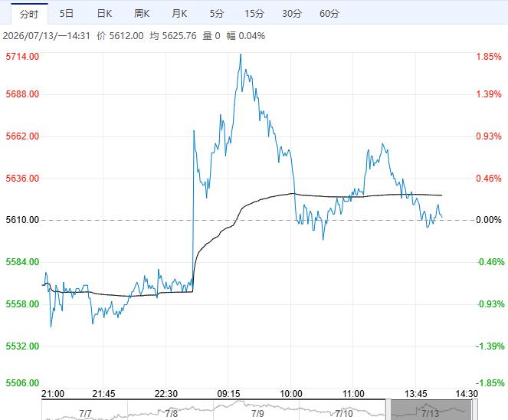The image size is (508, 420).
Task: Click the dashed 5610.00 baseline
Action: point(257,220)
